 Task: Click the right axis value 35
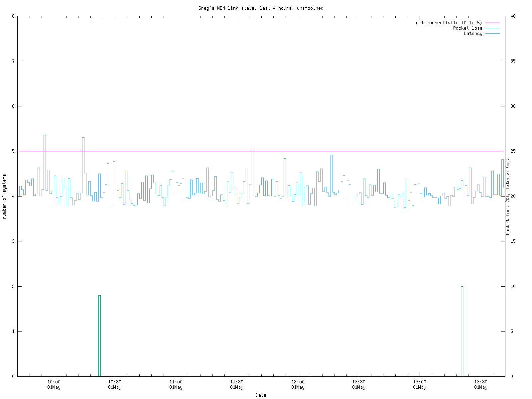pos(513,61)
